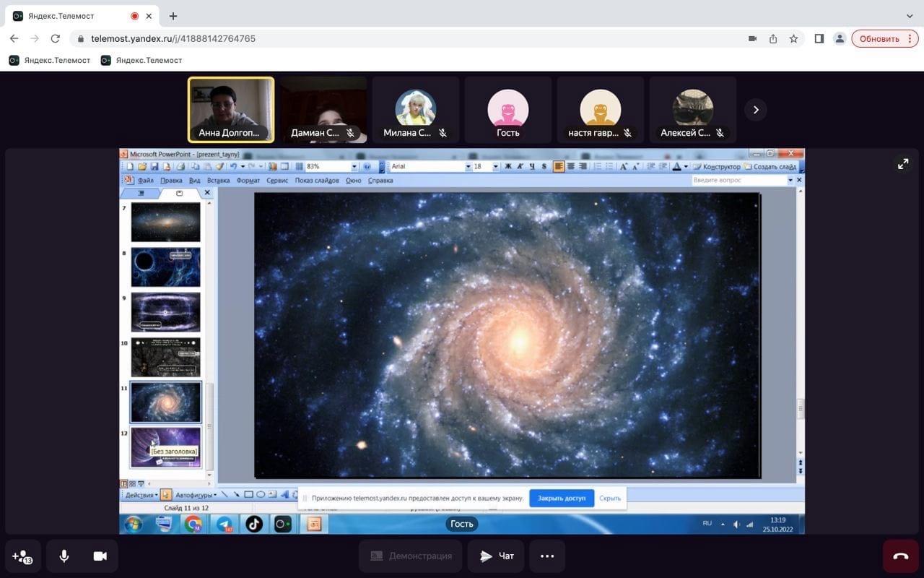Show next participants with right arrow
Image resolution: width=924 pixels, height=578 pixels.
tap(756, 110)
